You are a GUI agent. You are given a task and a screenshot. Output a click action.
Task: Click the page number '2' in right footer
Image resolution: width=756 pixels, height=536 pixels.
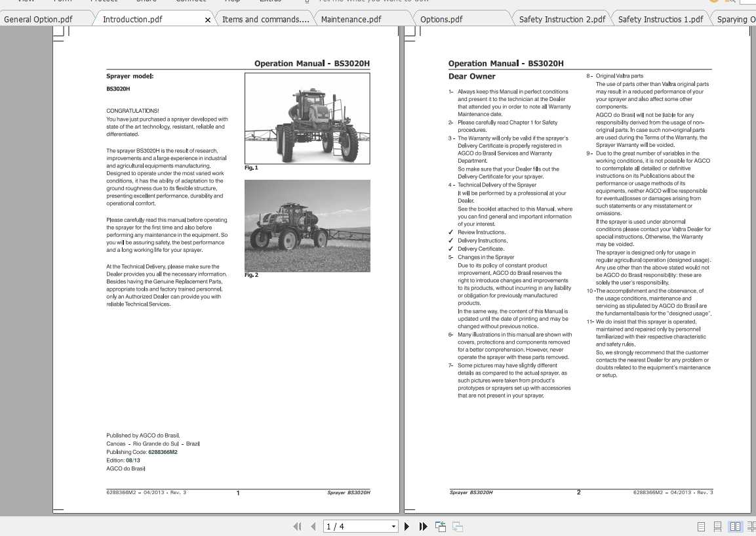coord(578,493)
